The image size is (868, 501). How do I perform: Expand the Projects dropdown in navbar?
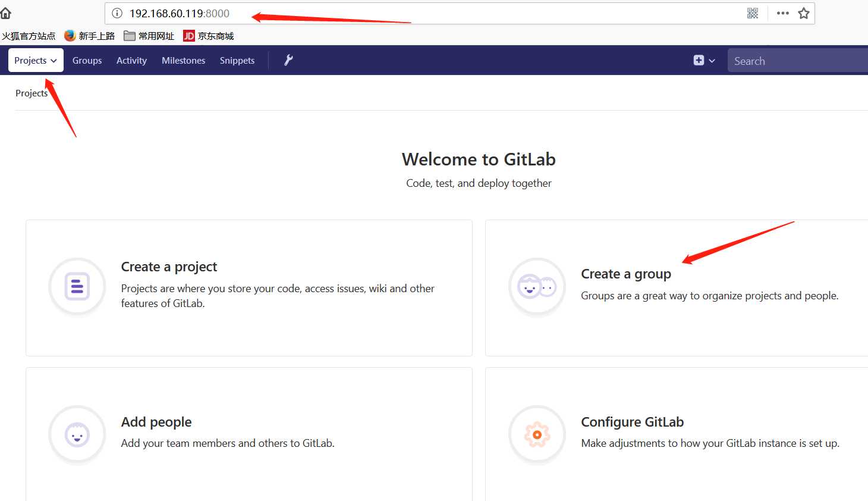point(36,60)
